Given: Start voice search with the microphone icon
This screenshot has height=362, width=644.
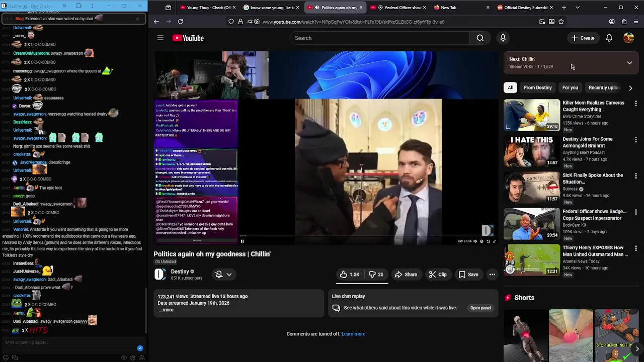Looking at the screenshot, I should click(x=503, y=38).
